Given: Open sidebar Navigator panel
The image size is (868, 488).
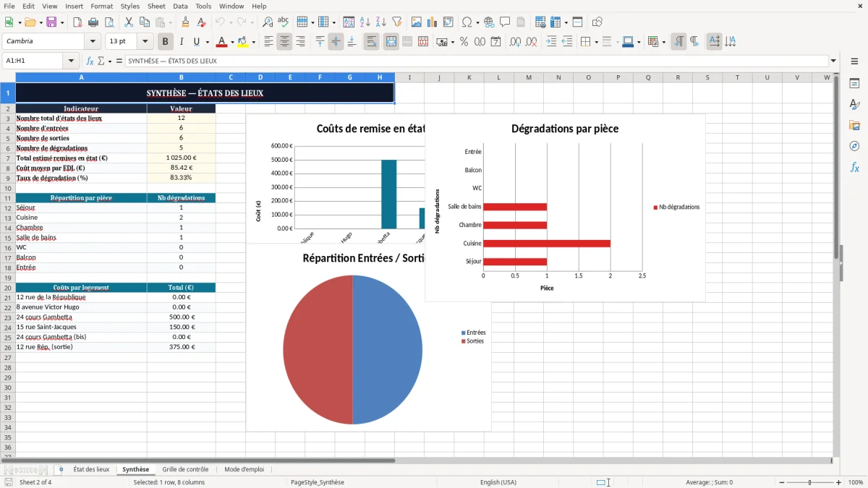Looking at the screenshot, I should (x=854, y=146).
